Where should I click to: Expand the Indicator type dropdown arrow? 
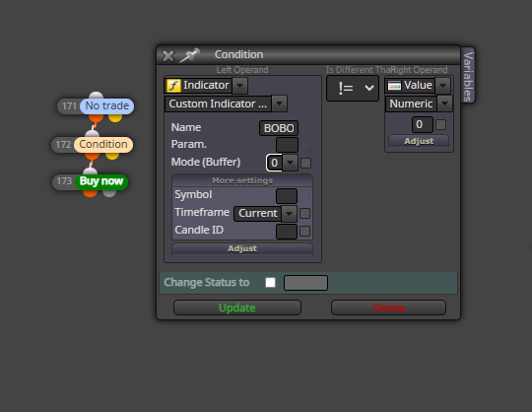pyautogui.click(x=239, y=86)
